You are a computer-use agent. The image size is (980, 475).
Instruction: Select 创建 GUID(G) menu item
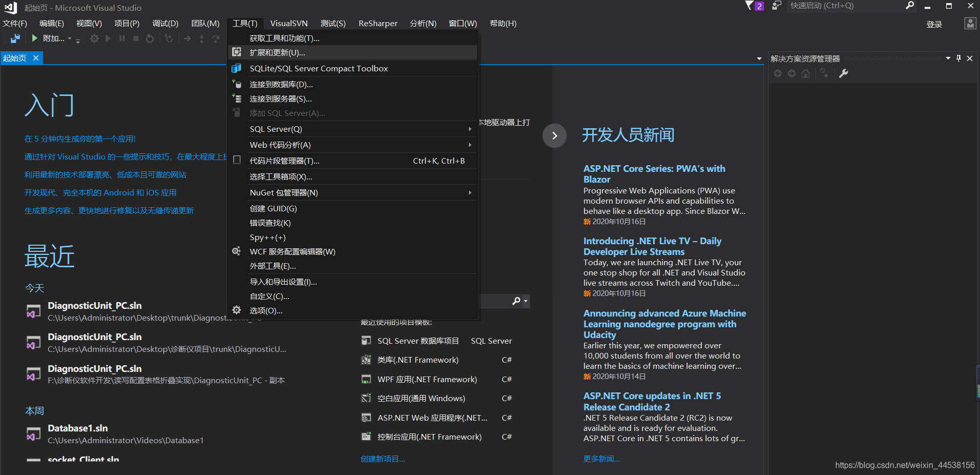352,208
